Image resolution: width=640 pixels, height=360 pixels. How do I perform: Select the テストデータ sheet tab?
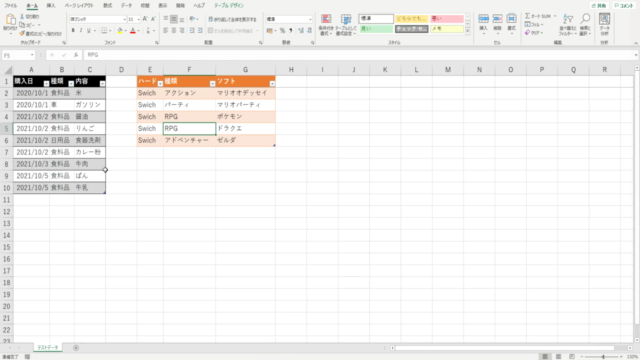(48, 347)
